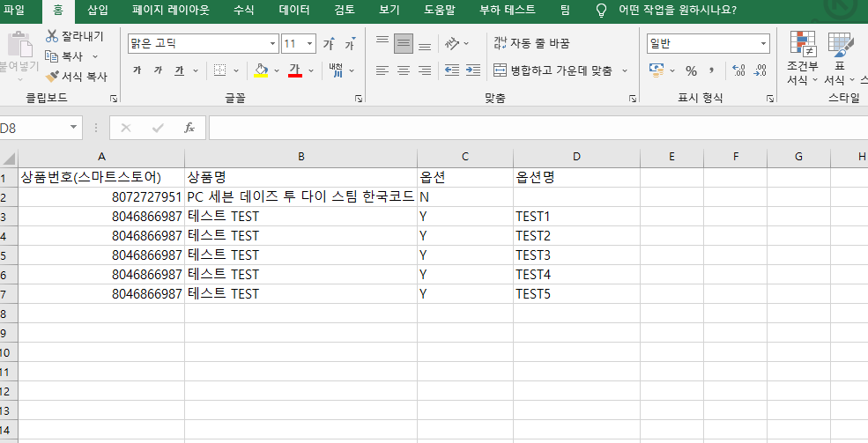Click the Cut (잘라내기) scissors icon
The height and width of the screenshot is (443, 868).
[52, 36]
